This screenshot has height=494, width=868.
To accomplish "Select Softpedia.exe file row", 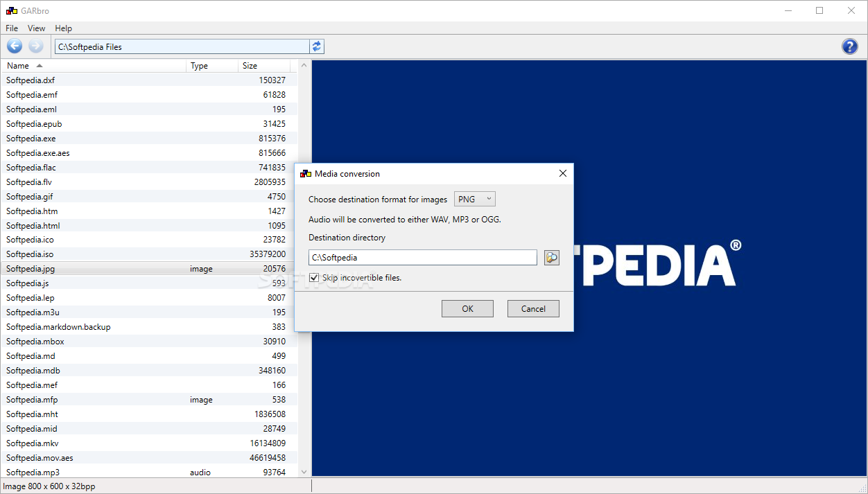I will [x=149, y=139].
